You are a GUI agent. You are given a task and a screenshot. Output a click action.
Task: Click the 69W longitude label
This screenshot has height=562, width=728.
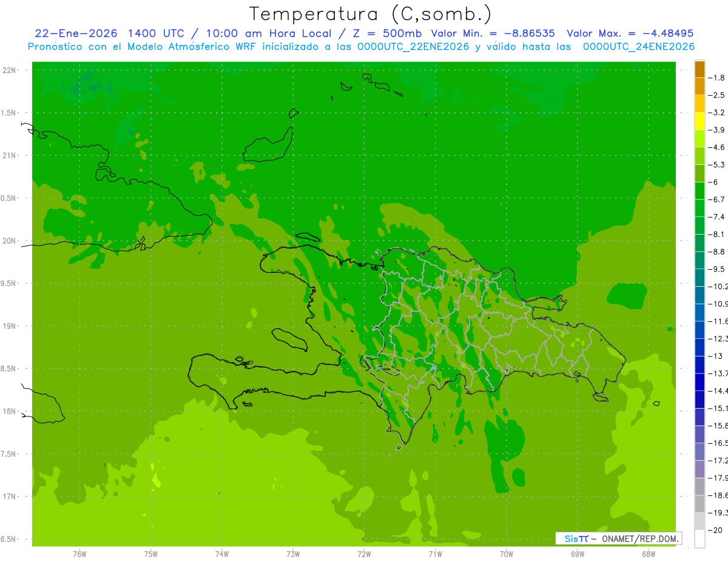pyautogui.click(x=578, y=554)
